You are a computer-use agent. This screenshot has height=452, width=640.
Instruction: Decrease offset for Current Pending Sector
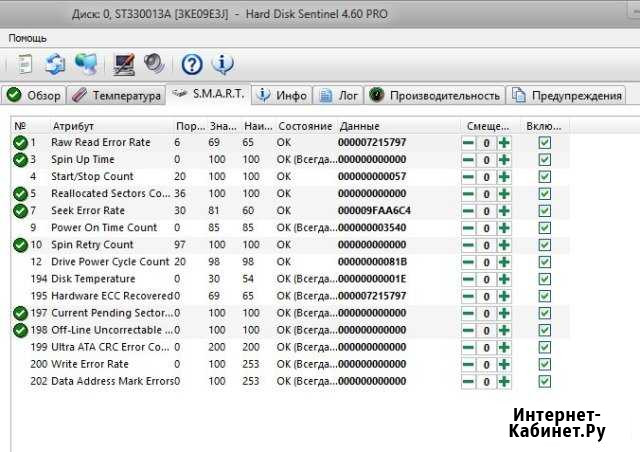coord(468,313)
